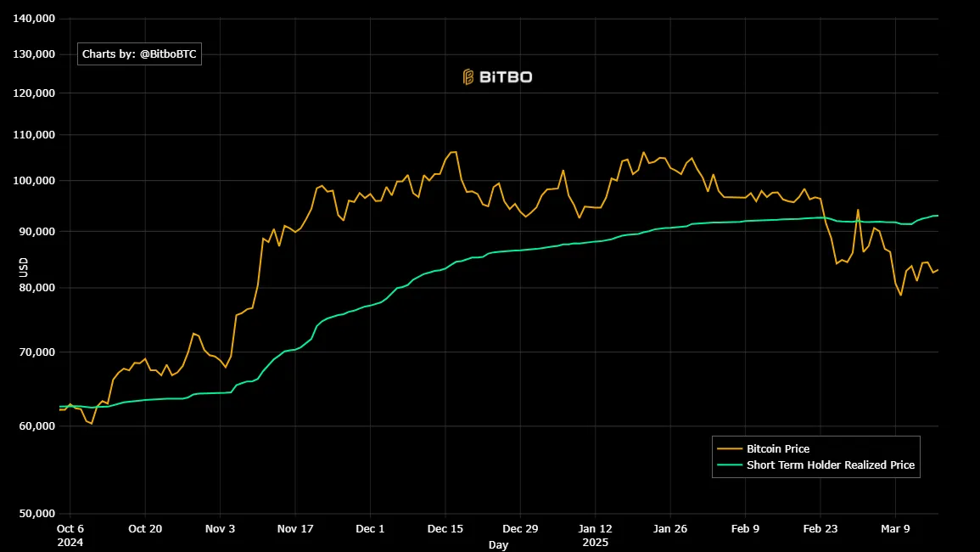
Task: Toggle Short Term Holder Realized Price legend entry
Action: (x=830, y=465)
